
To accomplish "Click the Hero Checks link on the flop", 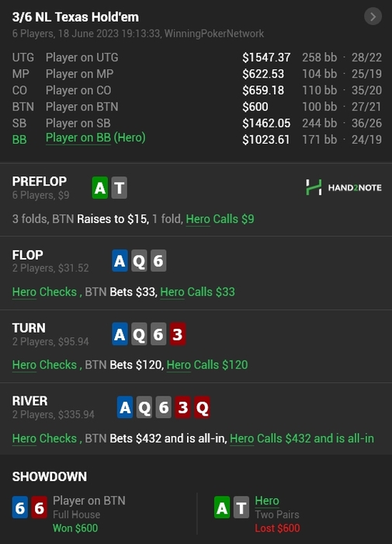I will click(44, 291).
